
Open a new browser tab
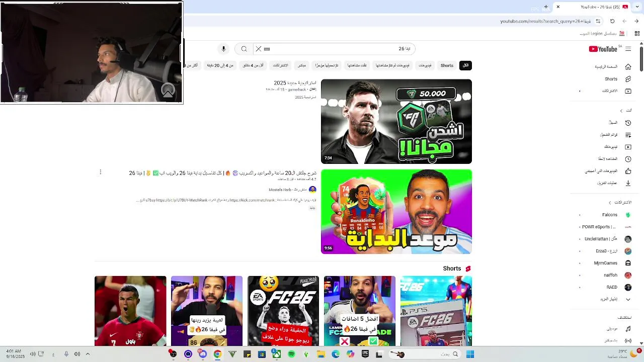pyautogui.click(x=546, y=7)
